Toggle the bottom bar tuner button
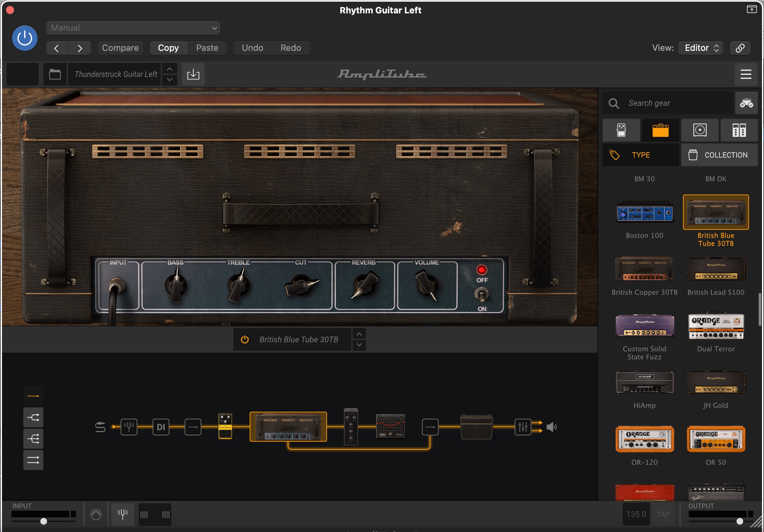 (x=123, y=514)
